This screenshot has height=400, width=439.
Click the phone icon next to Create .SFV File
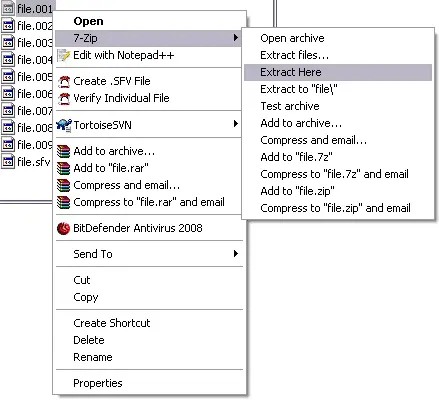[x=64, y=81]
